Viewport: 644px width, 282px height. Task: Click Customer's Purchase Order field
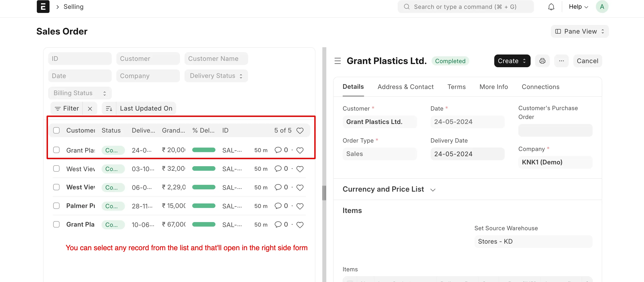click(555, 130)
